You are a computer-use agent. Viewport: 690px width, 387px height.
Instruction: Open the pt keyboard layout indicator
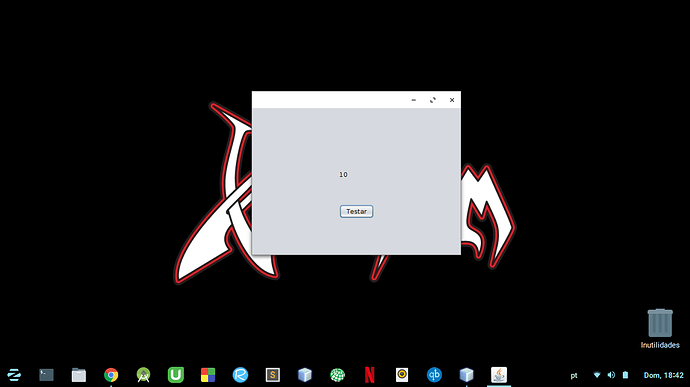574,376
